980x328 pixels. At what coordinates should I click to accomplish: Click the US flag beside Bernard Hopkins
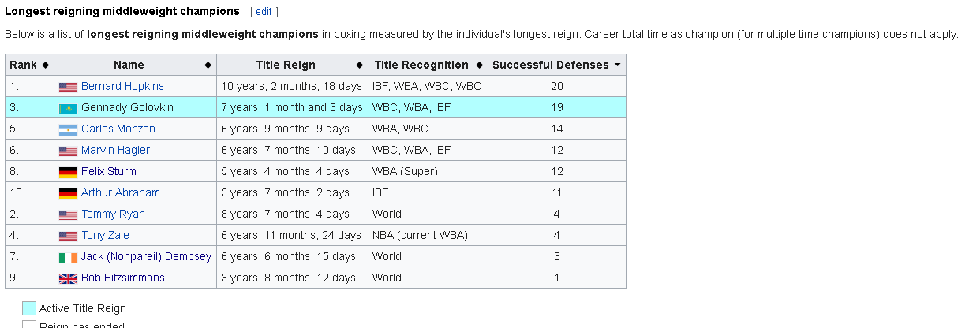point(68,87)
